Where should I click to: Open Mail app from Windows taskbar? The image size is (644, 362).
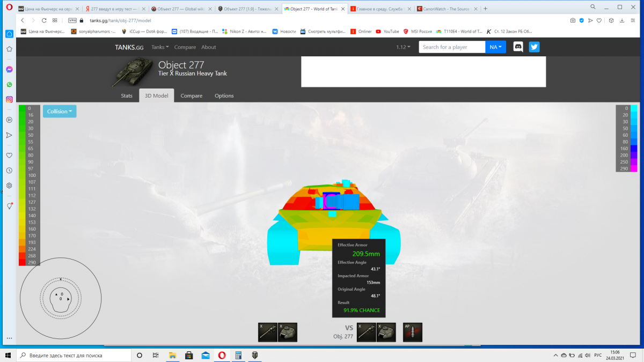(x=206, y=355)
